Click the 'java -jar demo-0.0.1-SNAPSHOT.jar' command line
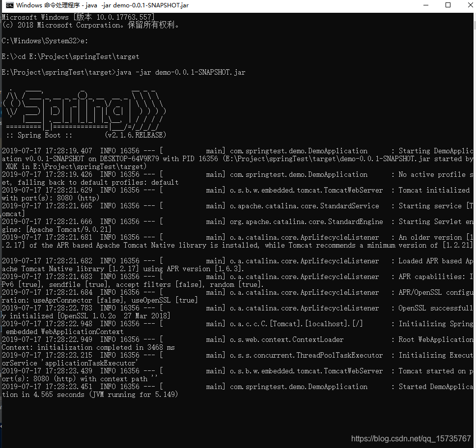Viewport: 476px width, 448px height. pos(124,72)
